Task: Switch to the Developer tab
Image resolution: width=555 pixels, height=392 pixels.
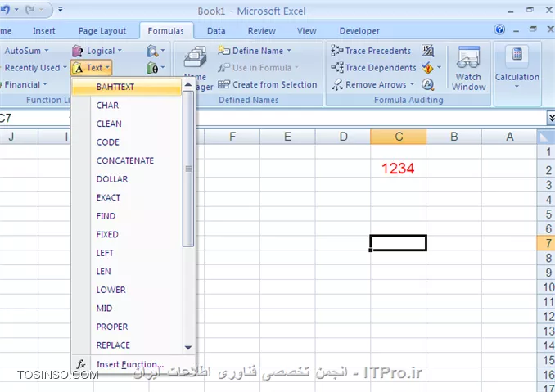Action: (359, 31)
